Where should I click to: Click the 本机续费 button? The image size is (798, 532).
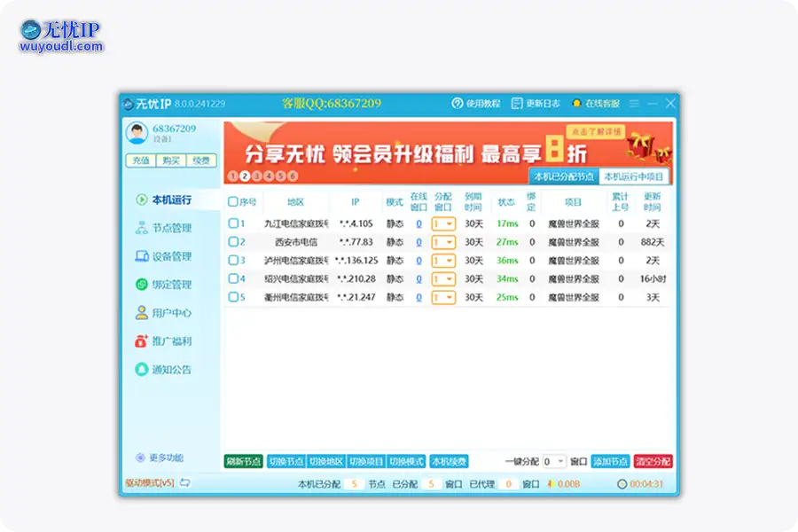(449, 462)
